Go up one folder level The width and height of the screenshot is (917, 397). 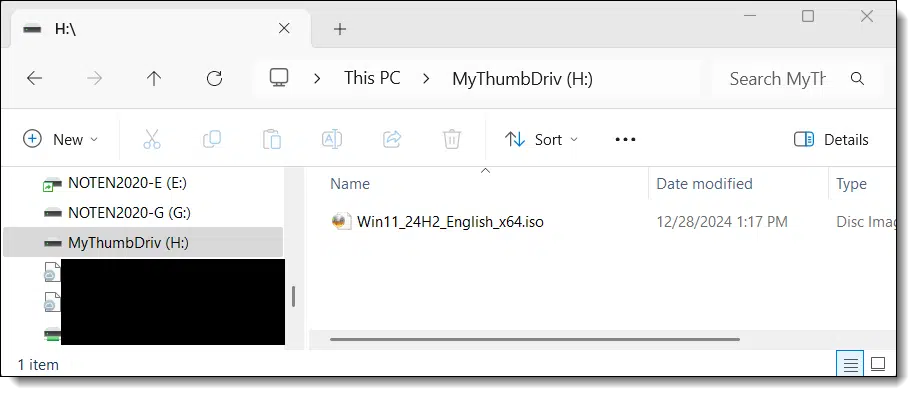[x=154, y=78]
